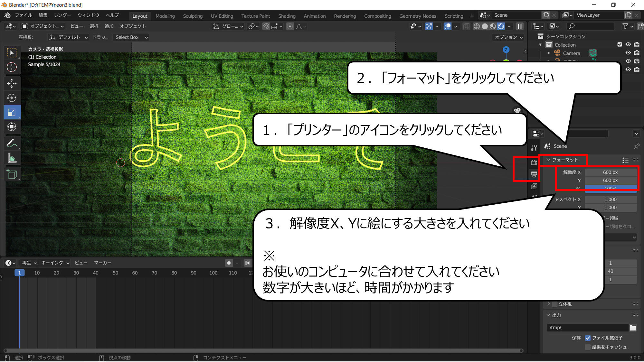Open the Output properties printer tab
The image size is (644, 362).
coord(534,174)
